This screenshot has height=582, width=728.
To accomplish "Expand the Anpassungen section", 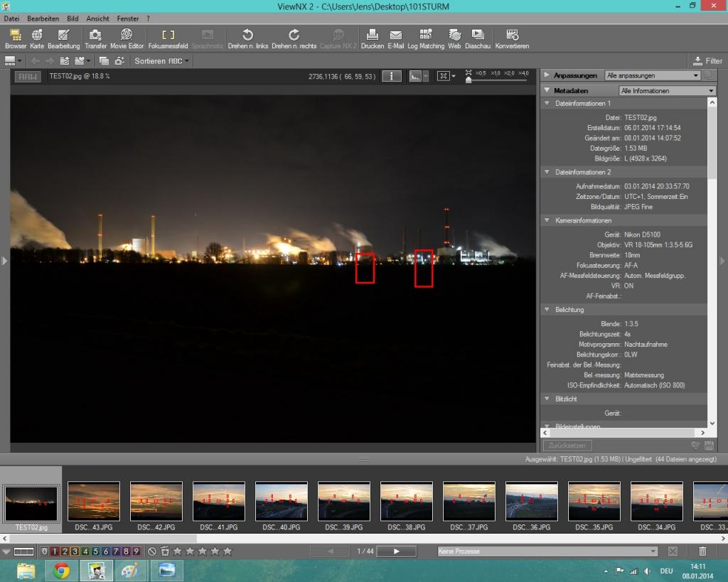I will [547, 75].
